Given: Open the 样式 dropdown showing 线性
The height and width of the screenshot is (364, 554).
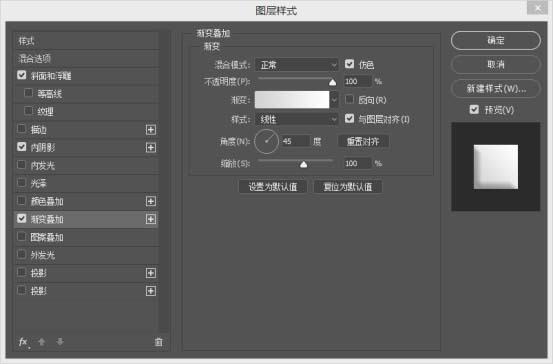Looking at the screenshot, I should [x=296, y=119].
